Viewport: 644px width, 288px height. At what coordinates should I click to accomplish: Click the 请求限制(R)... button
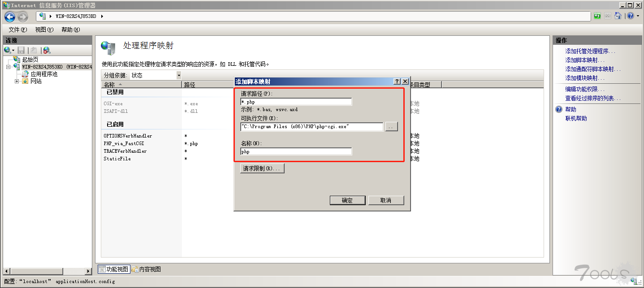263,169
